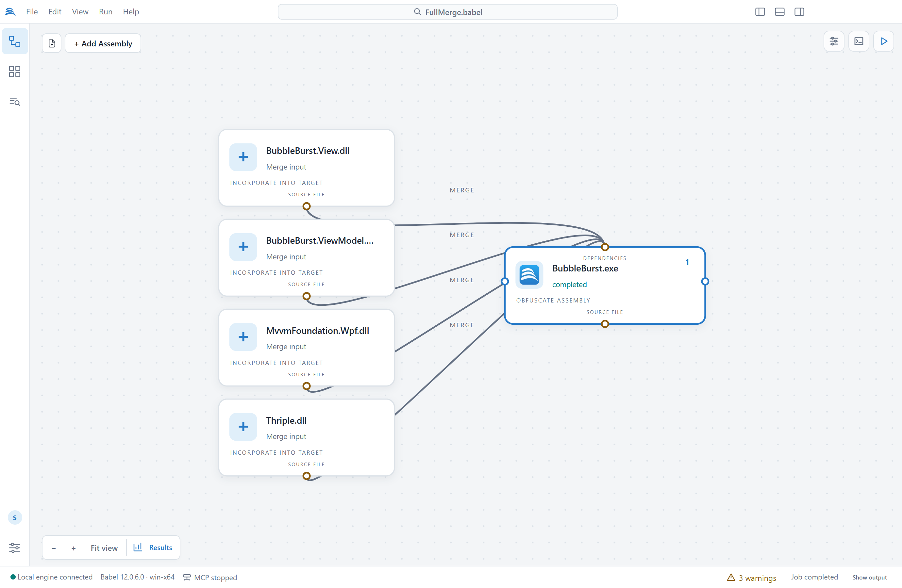This screenshot has height=588, width=902.
Task: Click the 3 warnings indicator
Action: (x=752, y=578)
